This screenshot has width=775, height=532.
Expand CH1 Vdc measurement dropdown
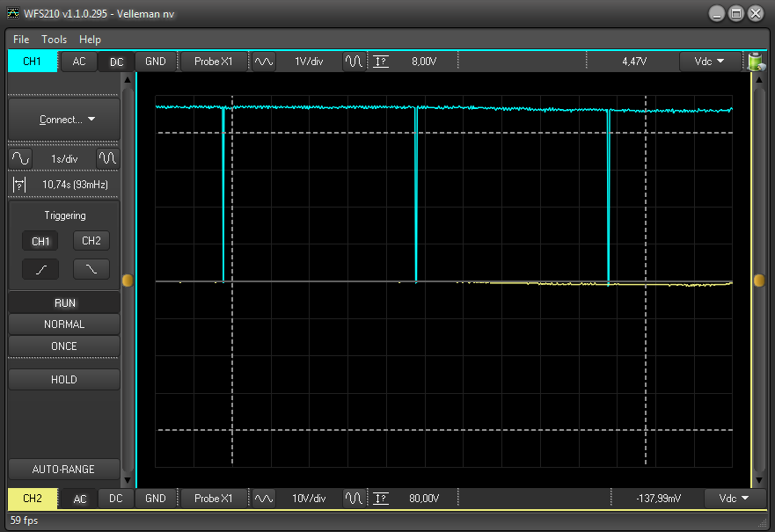tap(709, 62)
